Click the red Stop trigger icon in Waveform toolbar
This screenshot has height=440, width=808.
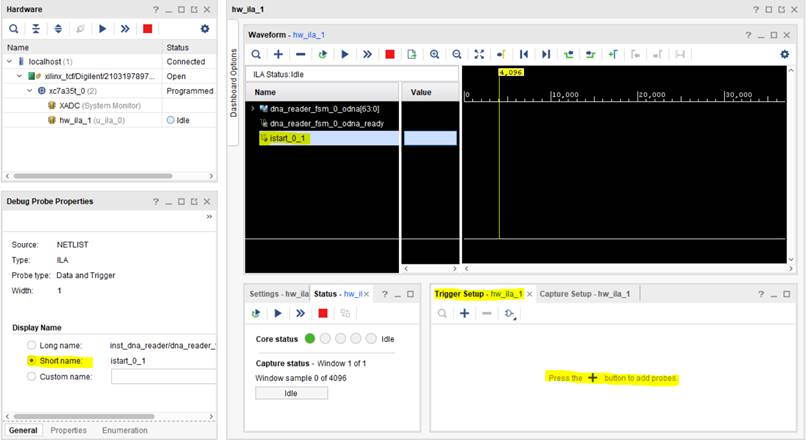(390, 54)
